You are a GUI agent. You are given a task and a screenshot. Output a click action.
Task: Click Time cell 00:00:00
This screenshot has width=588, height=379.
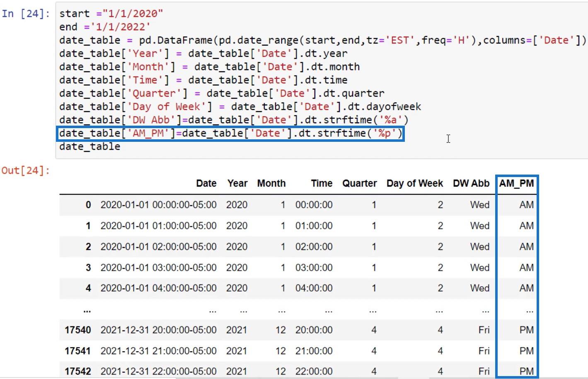[314, 205]
